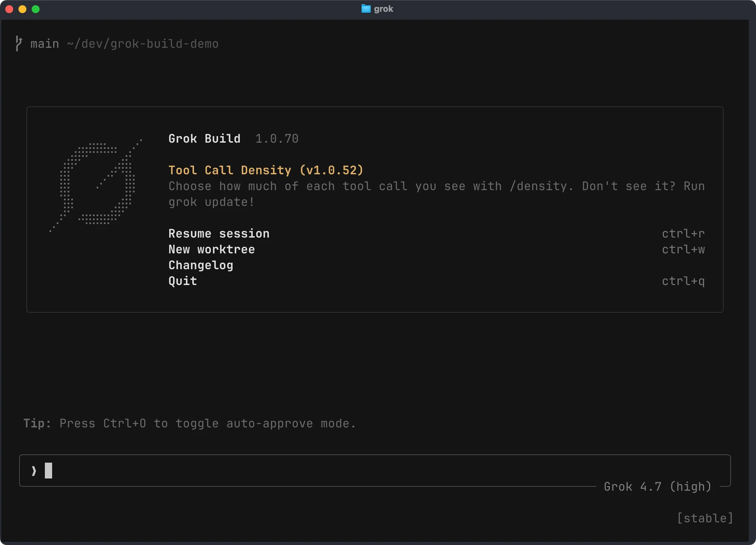Click the Tool Call Density (v1.0.52) heading
This screenshot has width=756, height=545.
[266, 170]
